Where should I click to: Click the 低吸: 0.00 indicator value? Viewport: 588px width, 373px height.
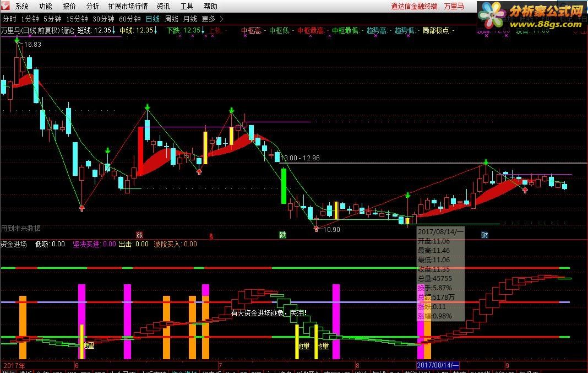[x=50, y=244]
